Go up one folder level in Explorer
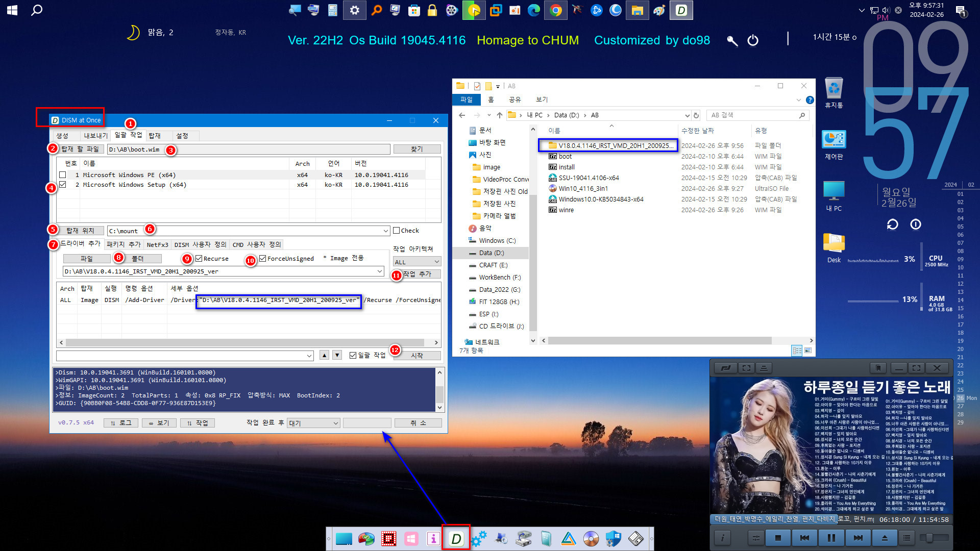This screenshot has height=551, width=980. (x=500, y=115)
